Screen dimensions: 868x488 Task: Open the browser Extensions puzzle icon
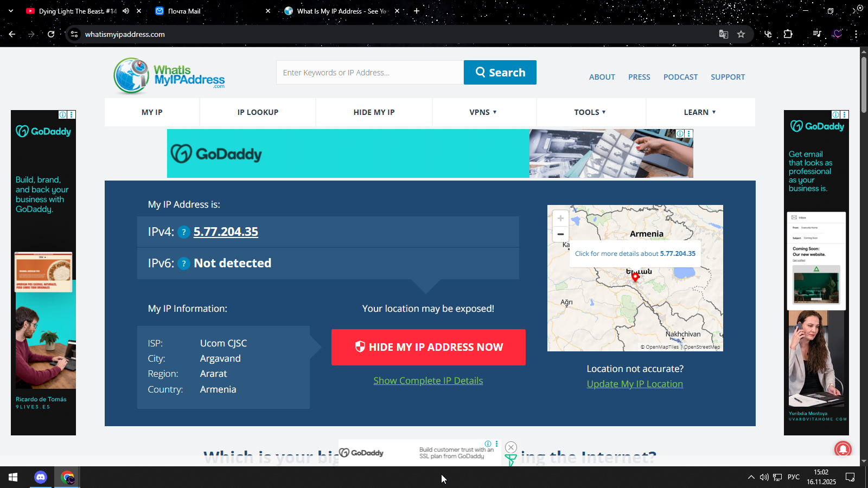(x=788, y=34)
